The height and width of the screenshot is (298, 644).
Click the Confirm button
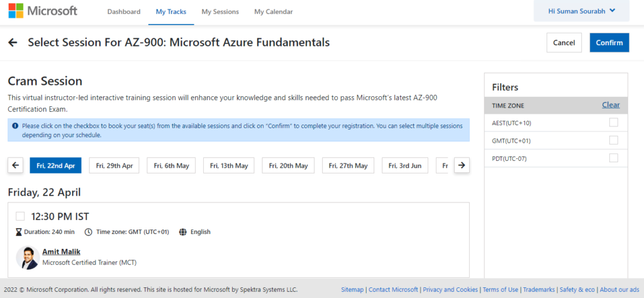coord(609,43)
